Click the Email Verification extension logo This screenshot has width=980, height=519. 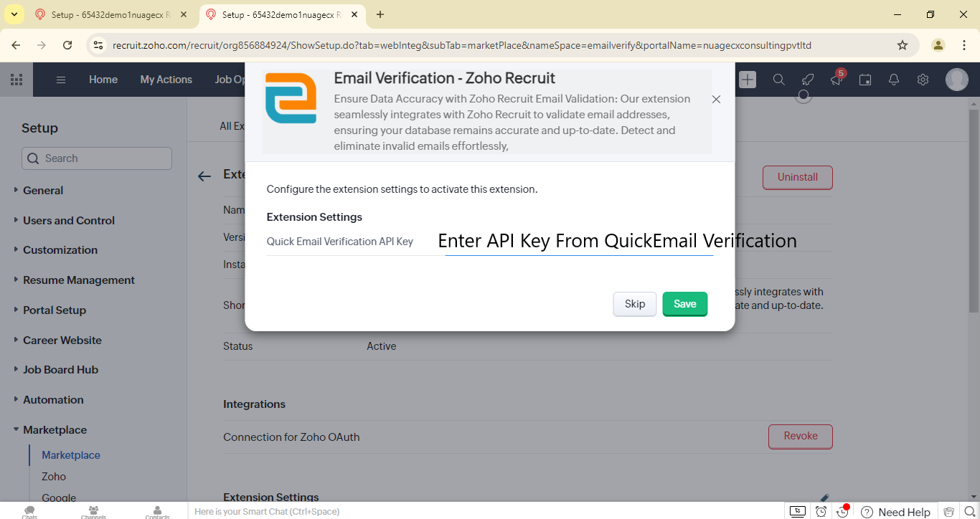point(291,98)
